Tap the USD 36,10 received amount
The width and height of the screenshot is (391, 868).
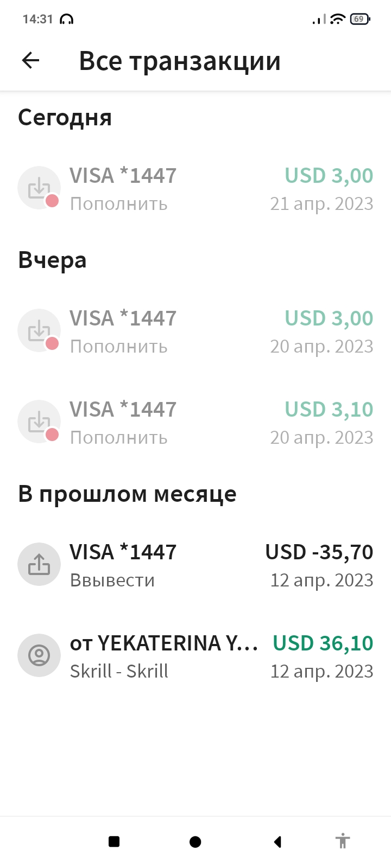(x=323, y=643)
